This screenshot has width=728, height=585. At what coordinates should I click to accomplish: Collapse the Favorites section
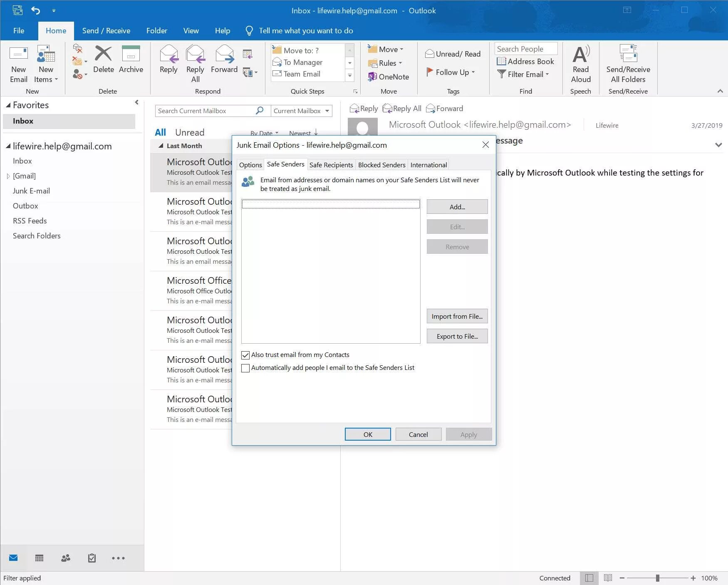pos(8,105)
